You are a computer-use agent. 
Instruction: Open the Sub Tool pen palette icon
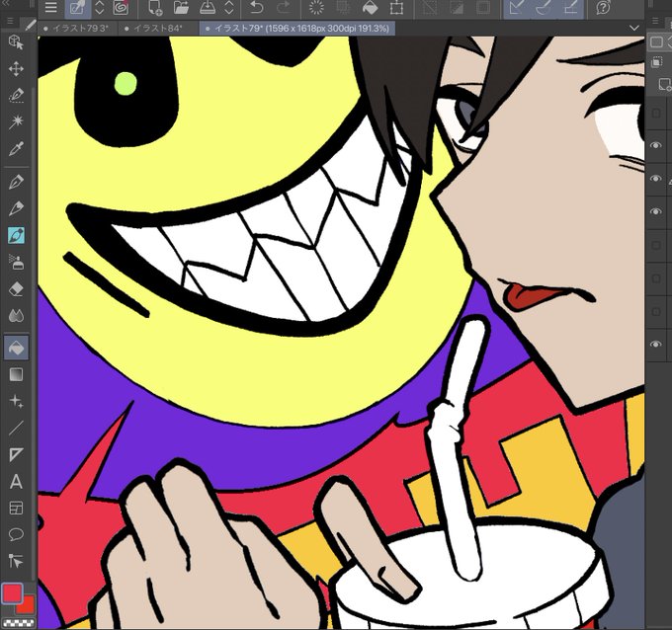[x=31, y=26]
